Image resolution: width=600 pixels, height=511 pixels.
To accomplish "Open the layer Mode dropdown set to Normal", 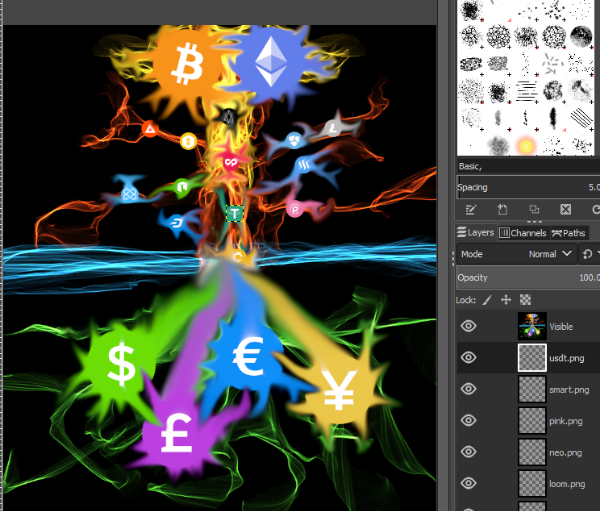I will [516, 254].
